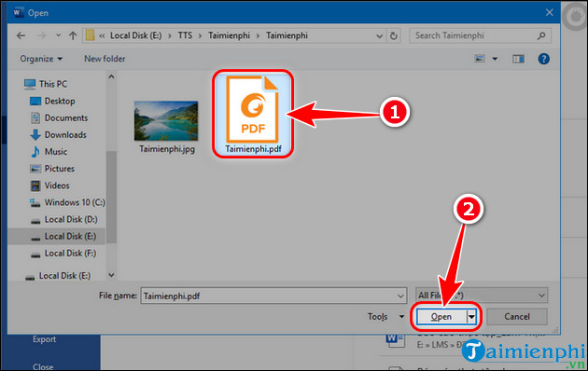Viewport: 588px width, 371px height.
Task: Change the view icon layout
Action: coord(480,59)
